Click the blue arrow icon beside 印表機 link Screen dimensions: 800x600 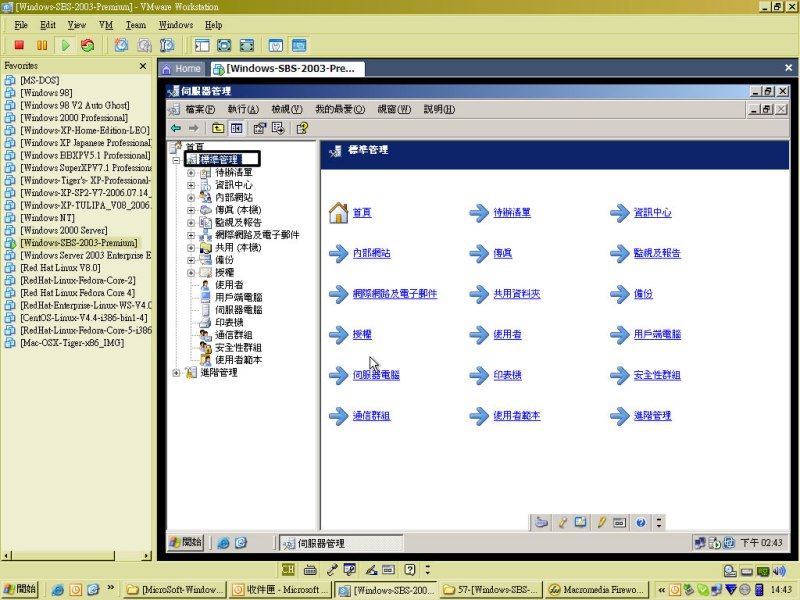479,376
